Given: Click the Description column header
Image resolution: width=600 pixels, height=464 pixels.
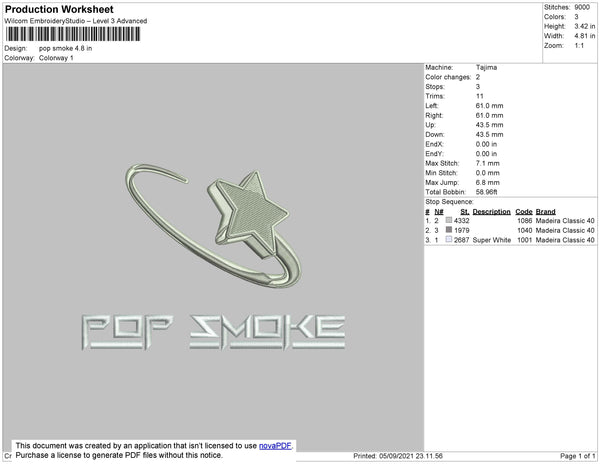Looking at the screenshot, I should coord(491,212).
